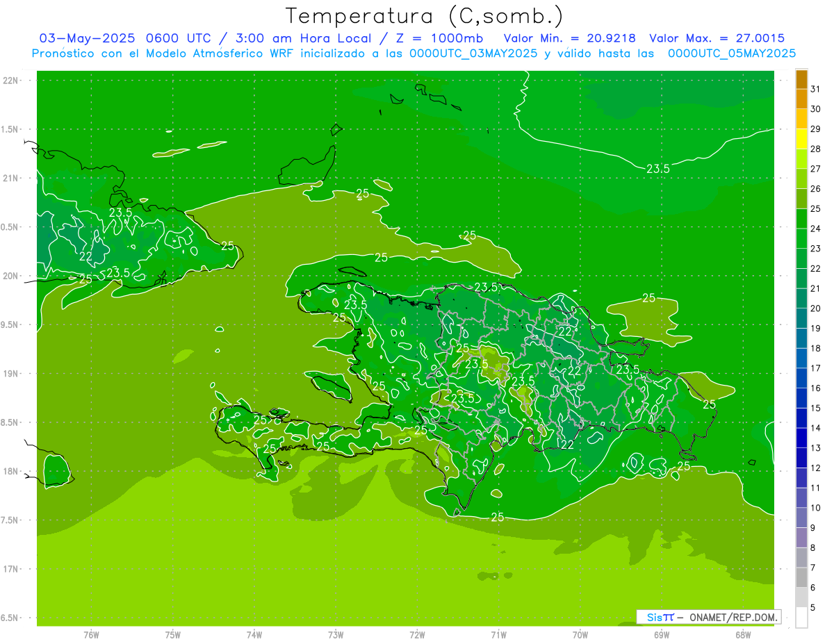
Task: Click the '70W' longitude label
Action: [x=580, y=634]
